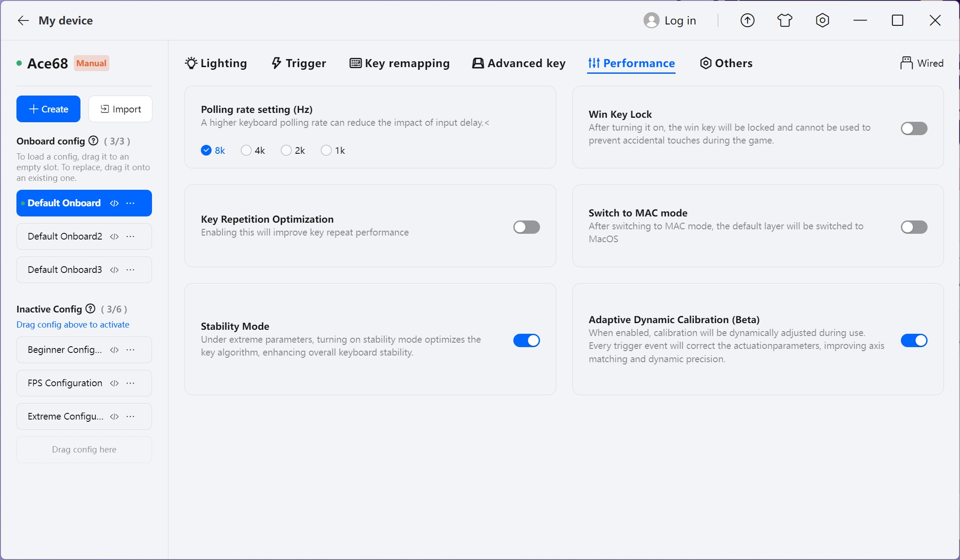This screenshot has width=960, height=560.
Task: Turn on Switch to MAC mode
Action: 914,227
